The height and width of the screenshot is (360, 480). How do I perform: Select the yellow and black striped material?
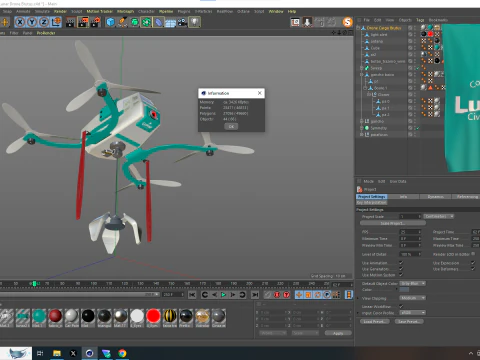point(170,316)
